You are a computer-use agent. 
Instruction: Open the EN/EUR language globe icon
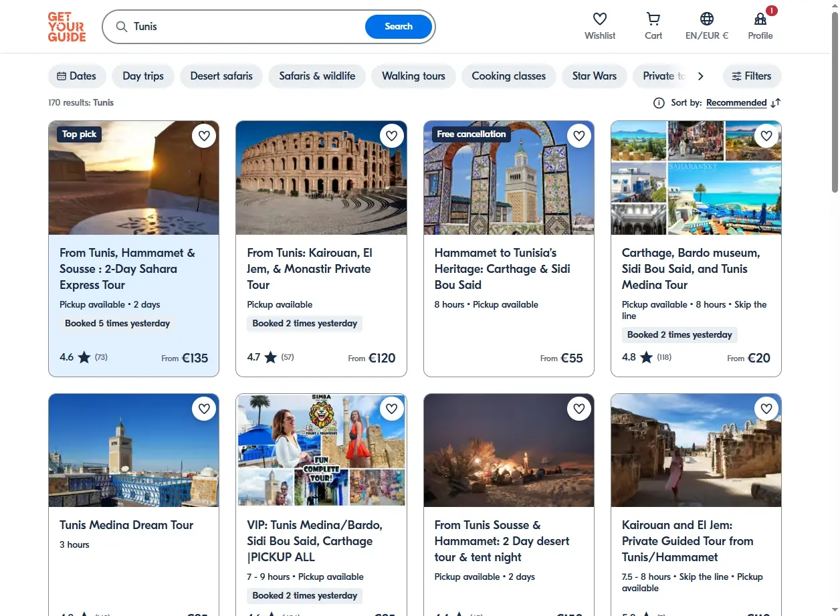pyautogui.click(x=707, y=19)
